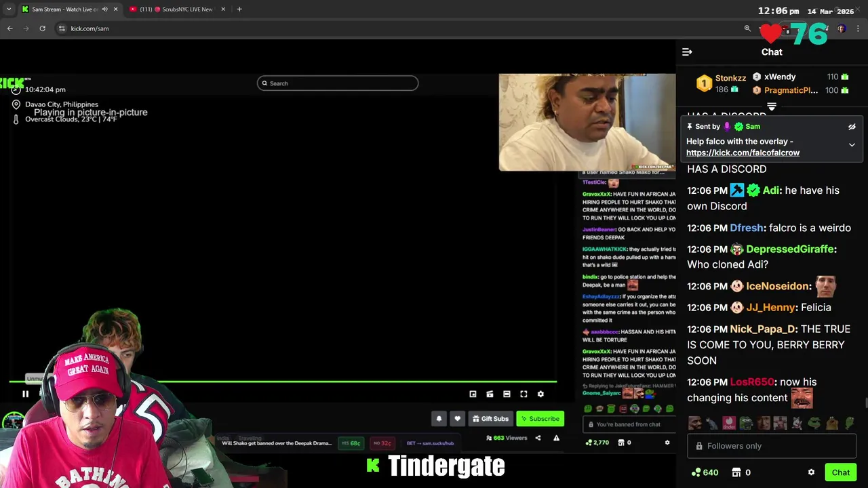The height and width of the screenshot is (488, 868).
Task: Expand the pinned message chevron
Action: coord(852,145)
